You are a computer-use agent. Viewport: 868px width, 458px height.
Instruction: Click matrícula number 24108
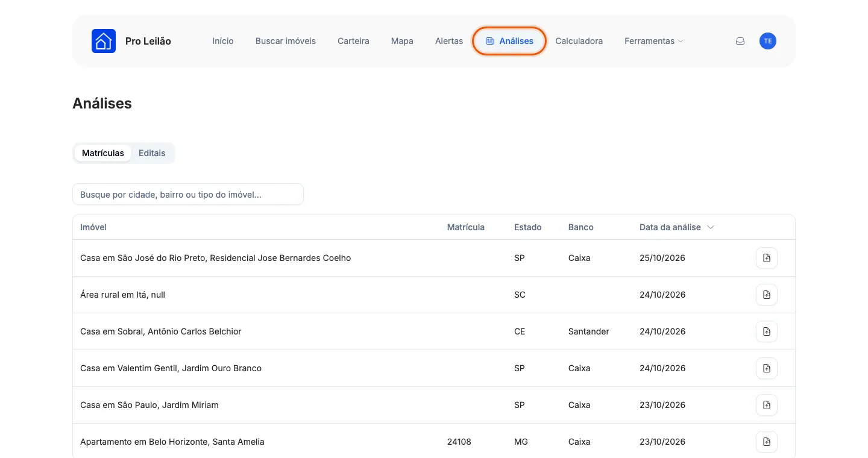(459, 442)
